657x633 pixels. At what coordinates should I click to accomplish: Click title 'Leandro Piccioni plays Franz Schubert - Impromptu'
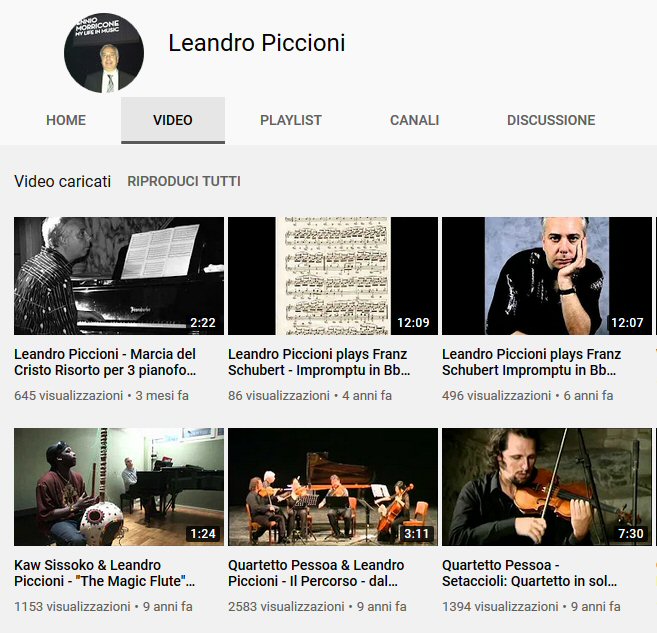click(319, 362)
